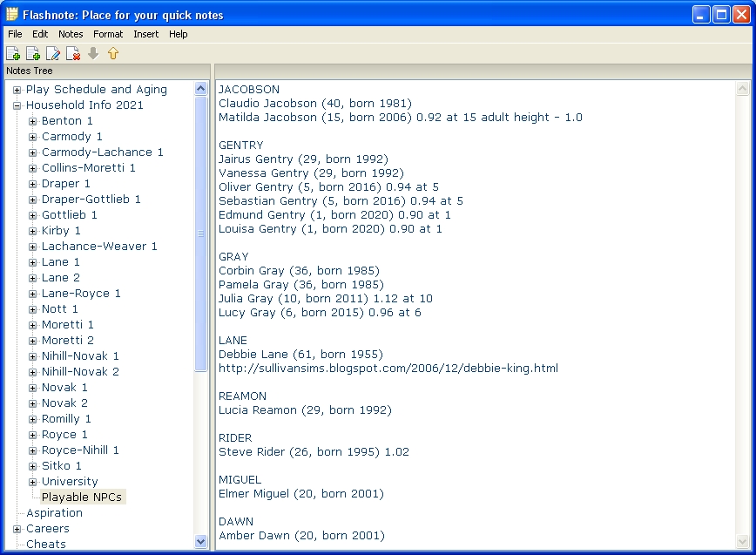Expand the Collins-Moretti 1 node
Image resolution: width=756 pixels, height=555 pixels.
click(x=32, y=168)
